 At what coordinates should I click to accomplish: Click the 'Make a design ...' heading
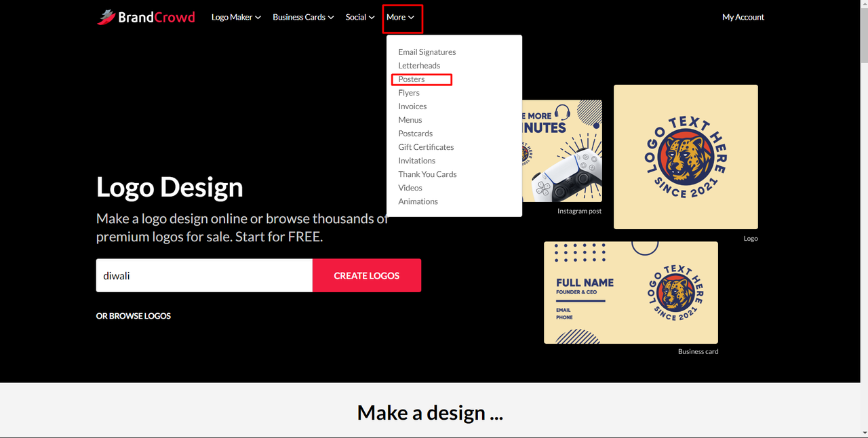(x=430, y=412)
